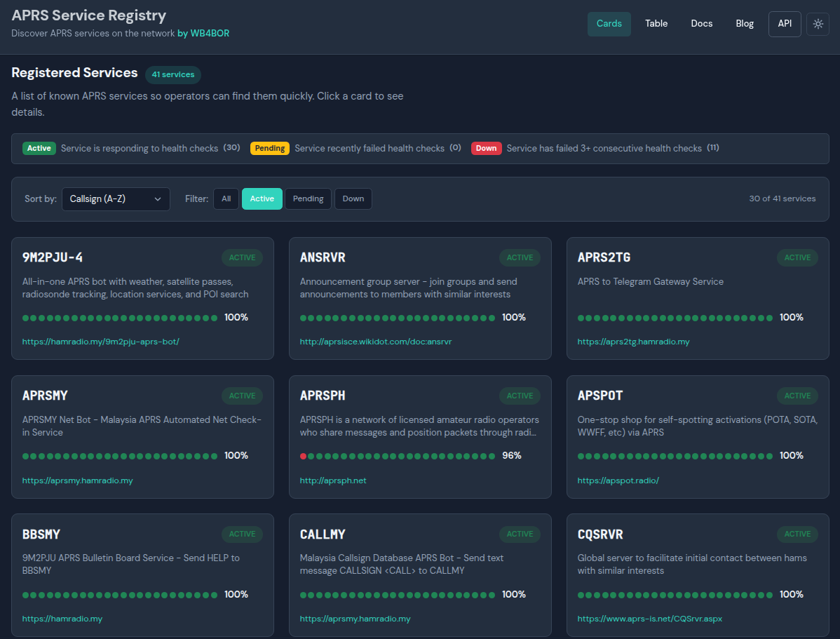Open the API button in header
The image size is (840, 639).
click(x=785, y=24)
